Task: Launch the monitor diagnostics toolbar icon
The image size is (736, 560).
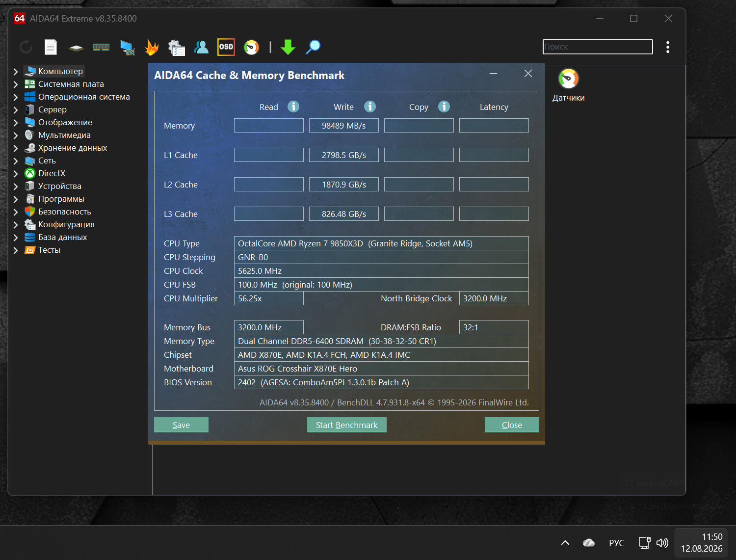Action: tap(128, 48)
